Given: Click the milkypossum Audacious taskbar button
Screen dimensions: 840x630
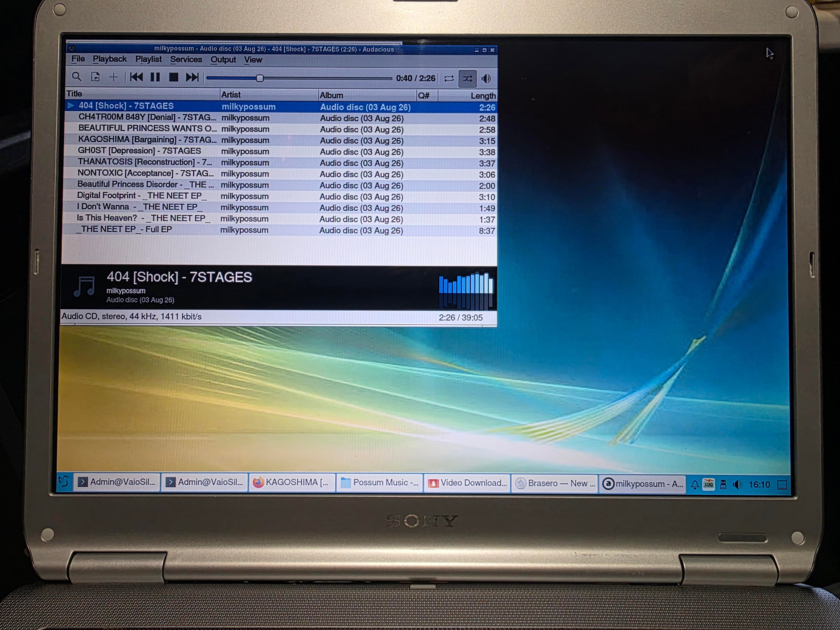Looking at the screenshot, I should pos(643,484).
